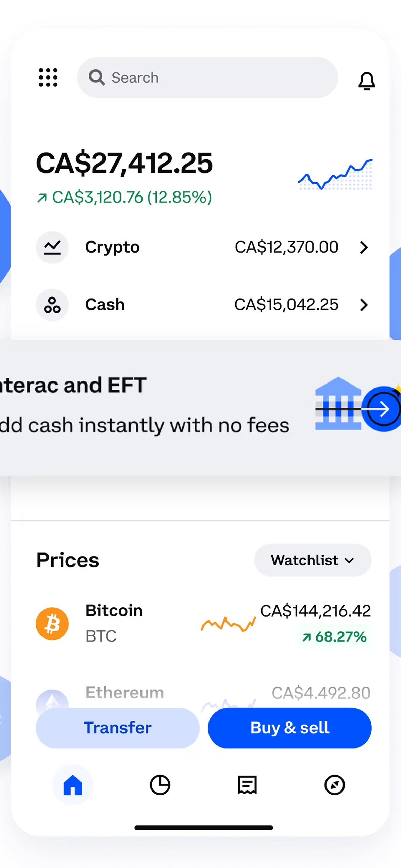Open the Watchlist dropdown
Viewport: 401px width, 868px height.
(312, 560)
